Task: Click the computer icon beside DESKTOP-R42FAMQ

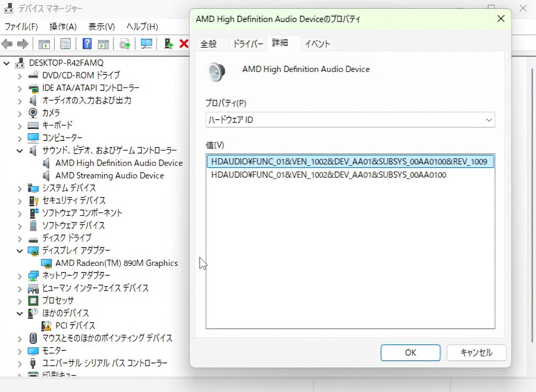Action: click(20, 63)
